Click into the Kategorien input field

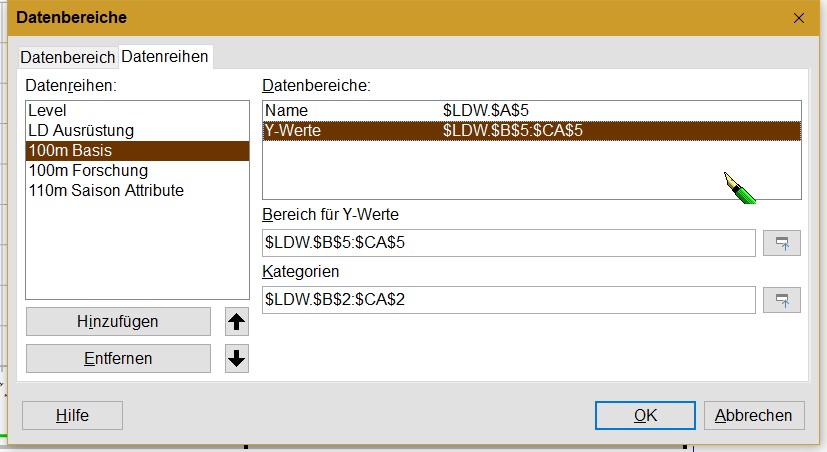click(509, 300)
